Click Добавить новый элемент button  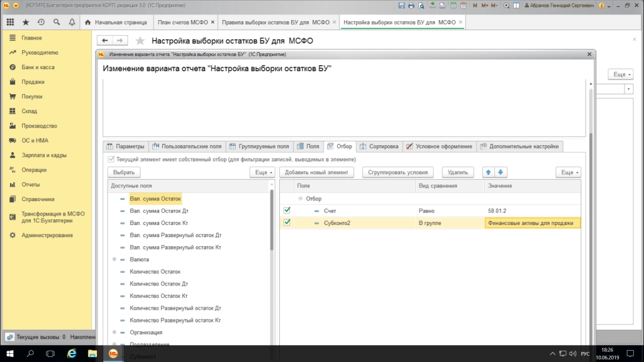[316, 172]
